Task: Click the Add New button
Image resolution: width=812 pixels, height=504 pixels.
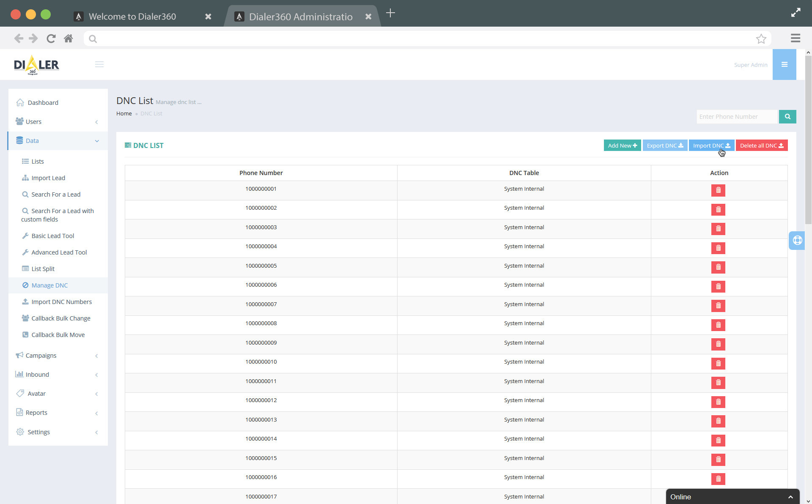Action: [622, 145]
